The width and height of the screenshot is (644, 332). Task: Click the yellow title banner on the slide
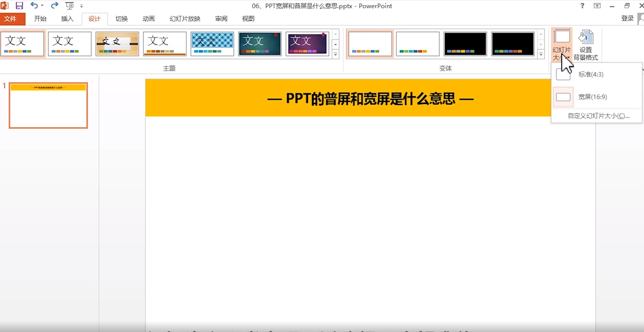coord(348,98)
